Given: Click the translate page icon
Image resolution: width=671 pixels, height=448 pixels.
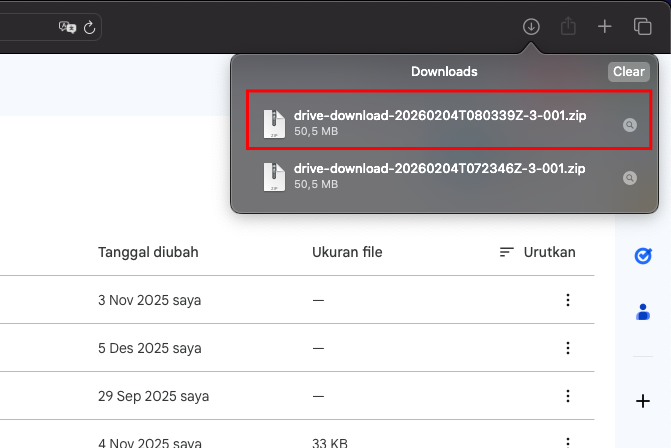Looking at the screenshot, I should 67,27.
